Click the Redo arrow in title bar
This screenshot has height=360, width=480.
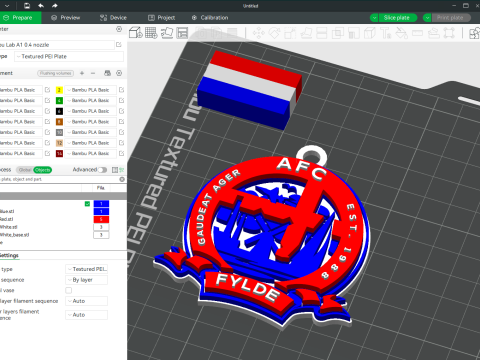55,6
